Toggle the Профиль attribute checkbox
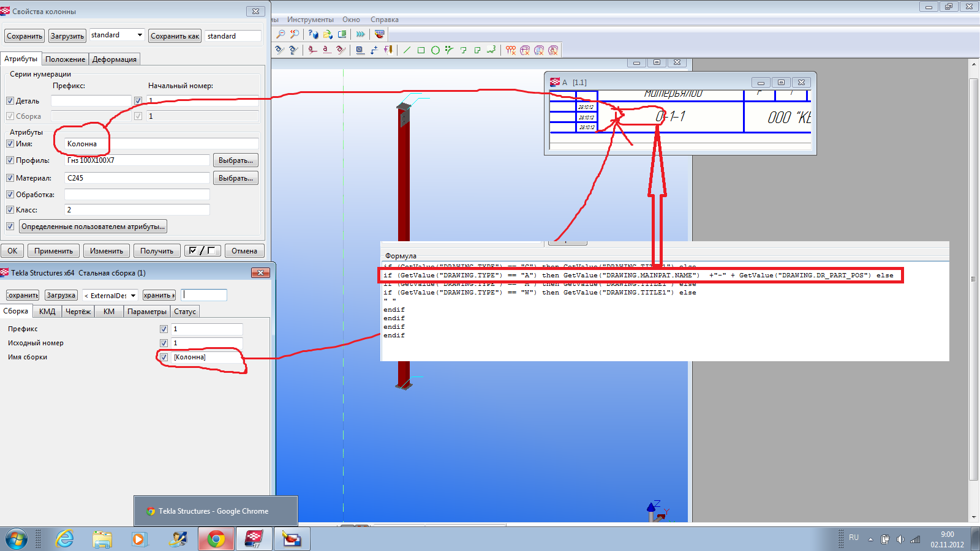 point(10,160)
